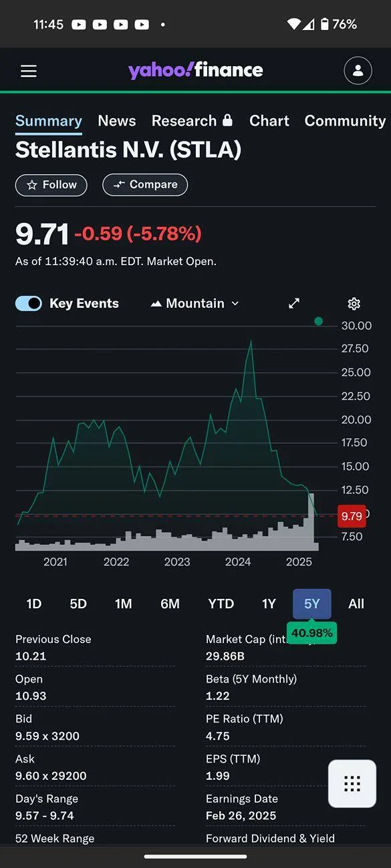The width and height of the screenshot is (391, 868).
Task: Select the 6M time range
Action: 170,604
